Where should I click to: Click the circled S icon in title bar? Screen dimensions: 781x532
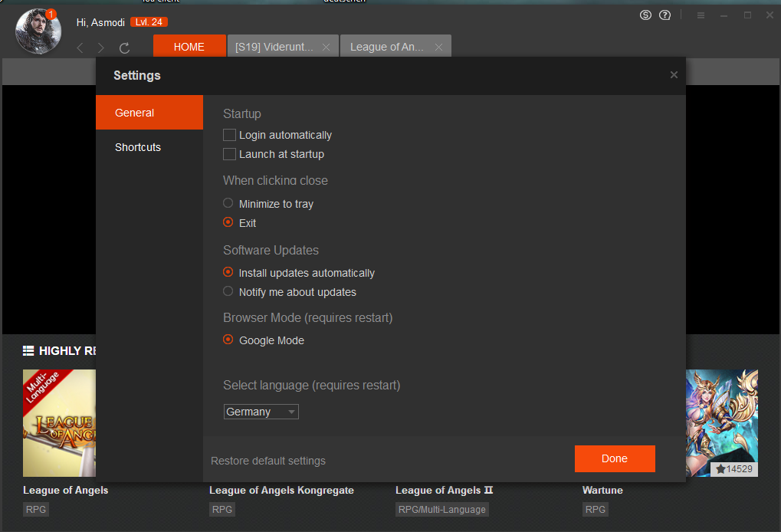pos(645,15)
